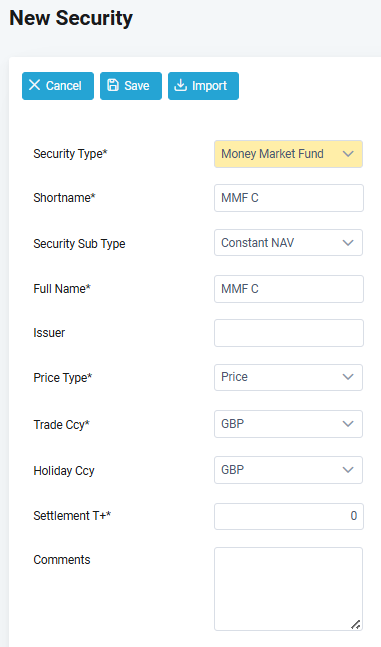Open the Price Type combo box
Image resolution: width=381 pixels, height=647 pixels.
click(289, 377)
